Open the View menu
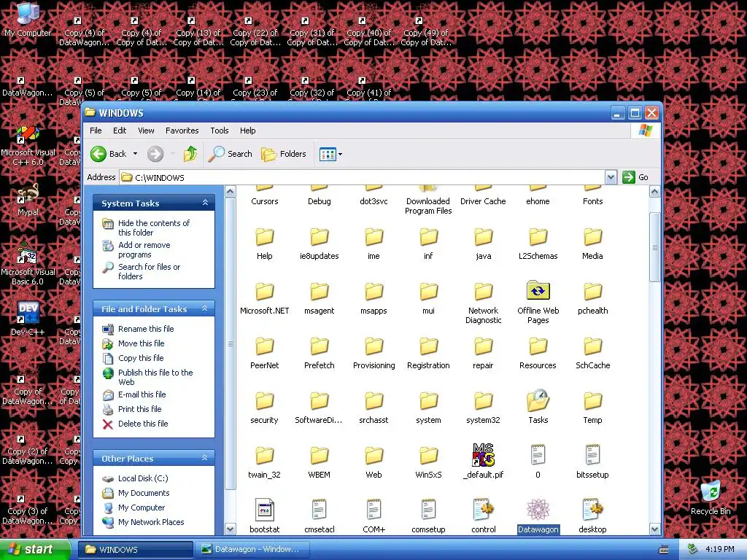This screenshot has width=747, height=560. pos(146,131)
